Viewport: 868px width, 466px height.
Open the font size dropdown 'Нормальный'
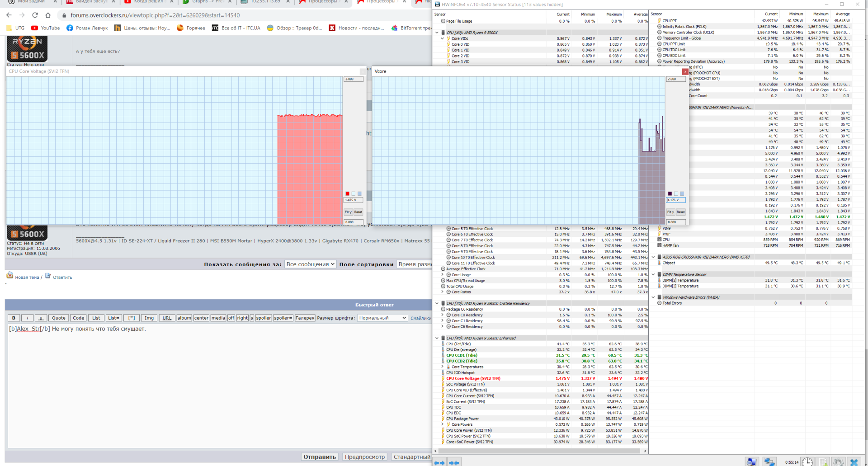[382, 318]
